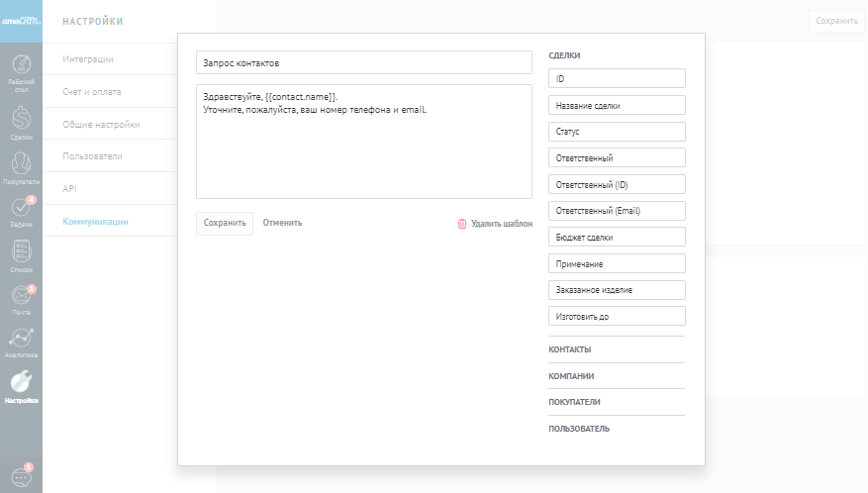Select Счет и оплата menu item
This screenshot has width=868, height=493.
coord(92,92)
